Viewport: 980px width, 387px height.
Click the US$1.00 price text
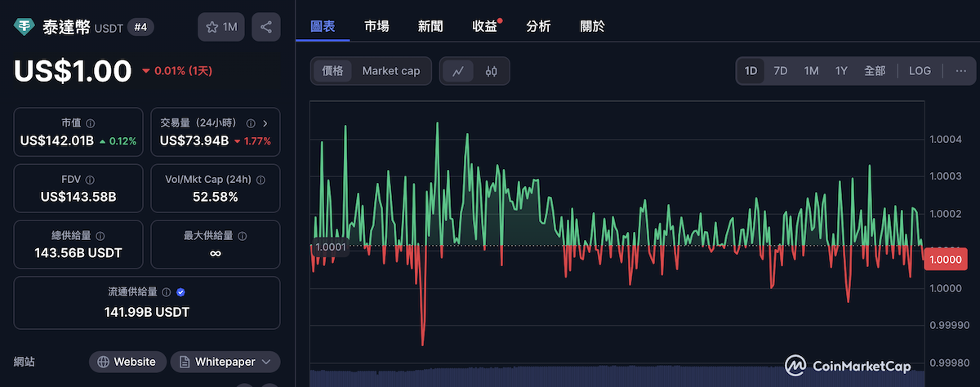coord(73,71)
